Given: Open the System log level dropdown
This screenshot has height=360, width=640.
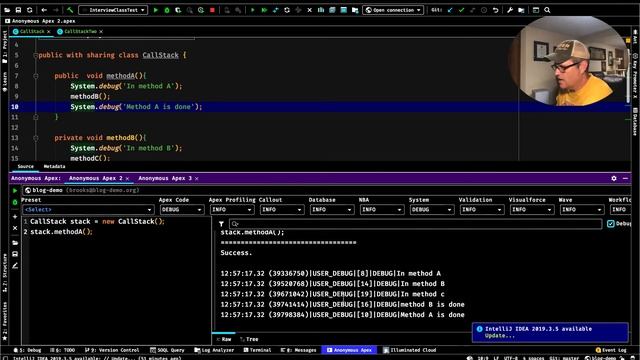Looking at the screenshot, I should pyautogui.click(x=431, y=209).
